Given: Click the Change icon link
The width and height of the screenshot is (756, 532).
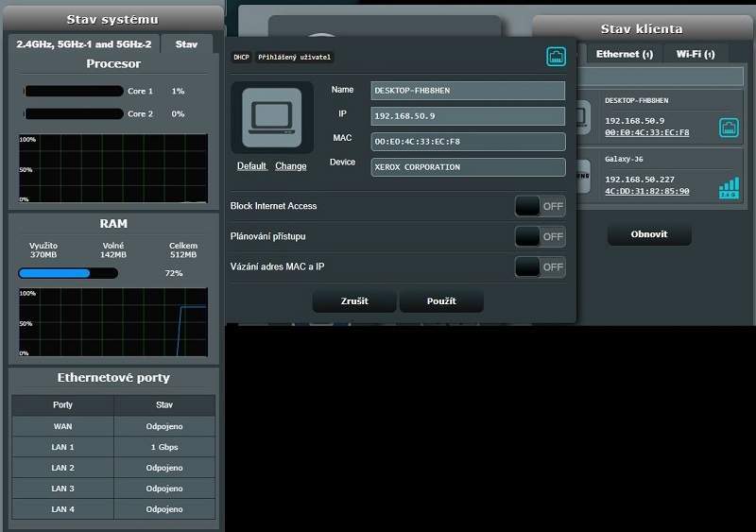Looking at the screenshot, I should pos(291,166).
